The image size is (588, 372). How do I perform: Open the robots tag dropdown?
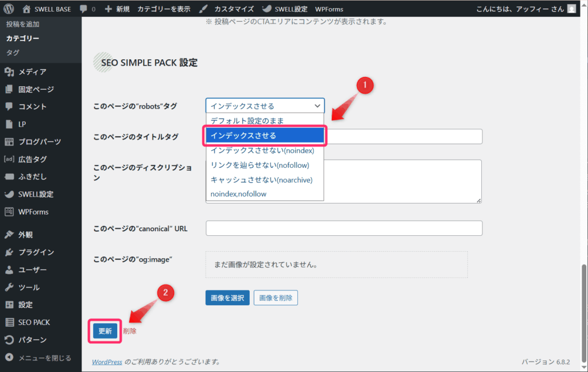tap(265, 106)
